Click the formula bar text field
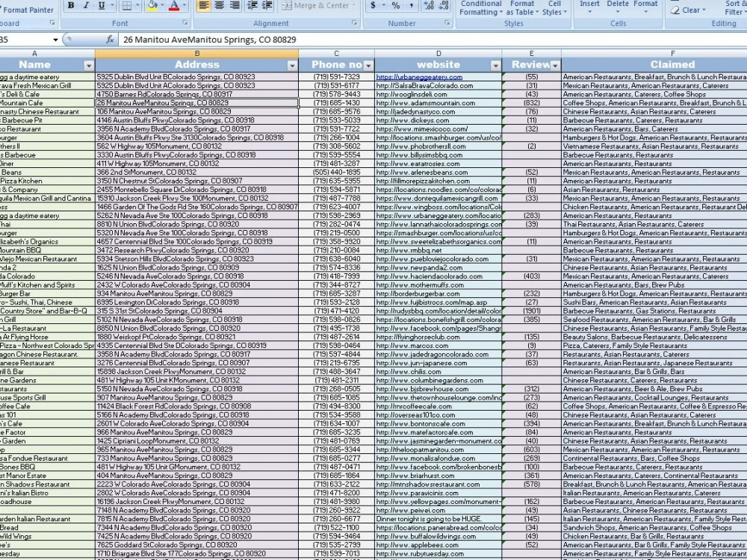The width and height of the screenshot is (747, 560). click(x=433, y=40)
